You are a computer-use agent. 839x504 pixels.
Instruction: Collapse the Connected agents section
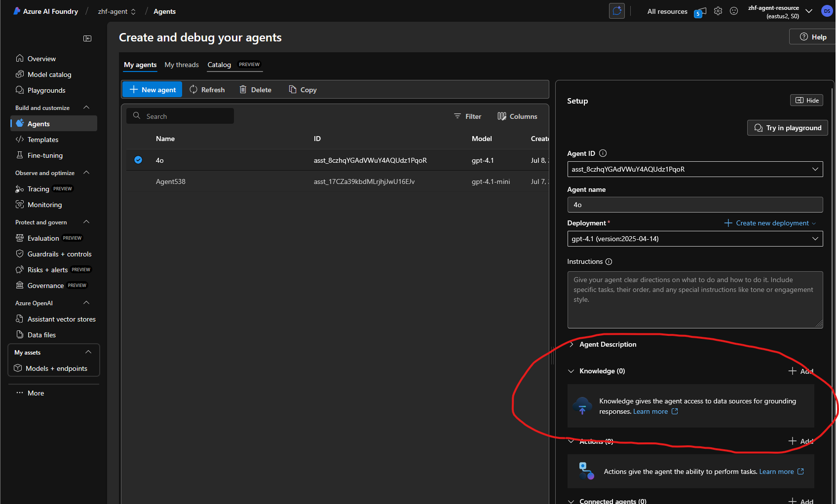coord(572,501)
